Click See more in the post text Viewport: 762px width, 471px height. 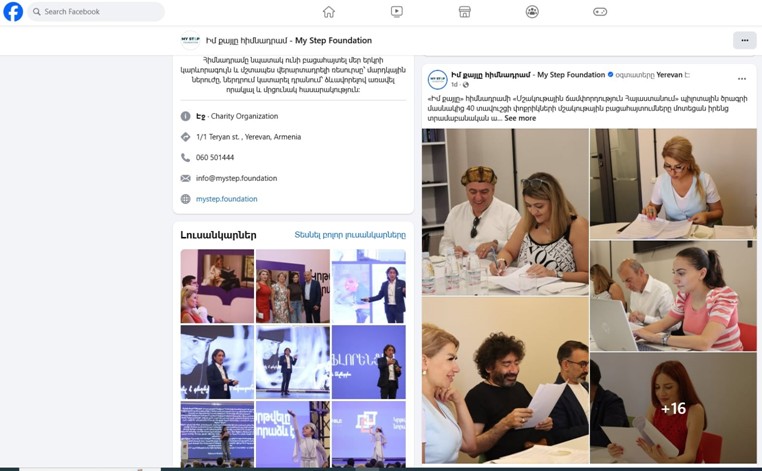pyautogui.click(x=520, y=118)
